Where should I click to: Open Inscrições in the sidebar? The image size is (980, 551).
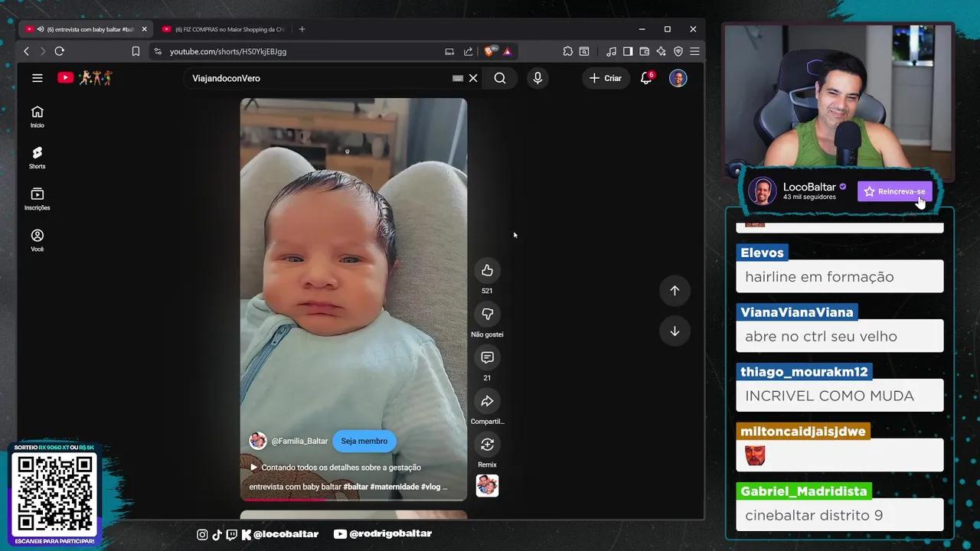tap(37, 200)
